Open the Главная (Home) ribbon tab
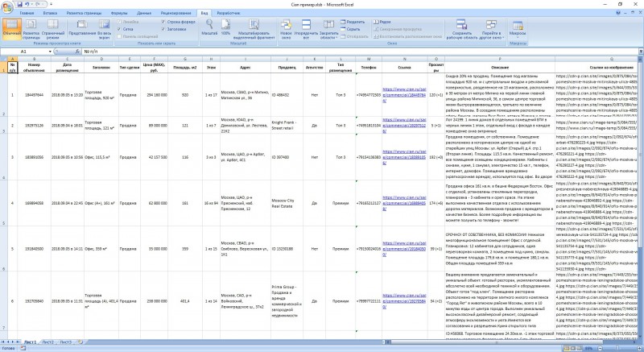 pos(27,13)
